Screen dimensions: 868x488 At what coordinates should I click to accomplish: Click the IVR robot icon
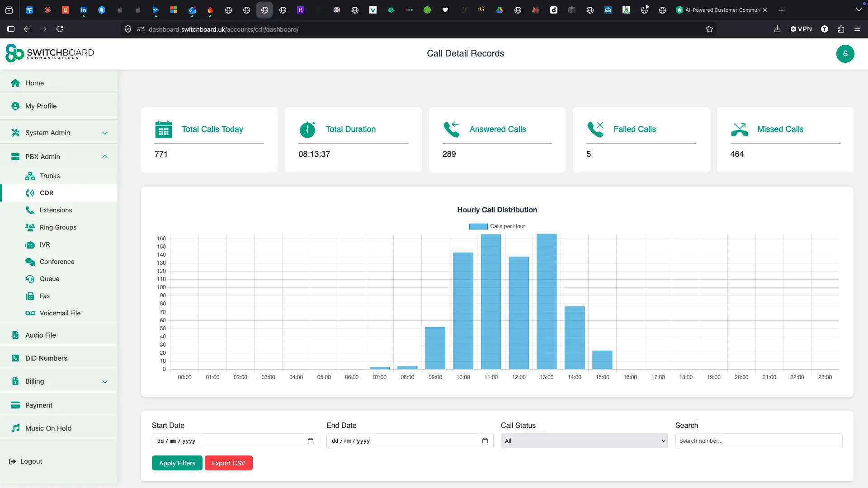click(30, 244)
